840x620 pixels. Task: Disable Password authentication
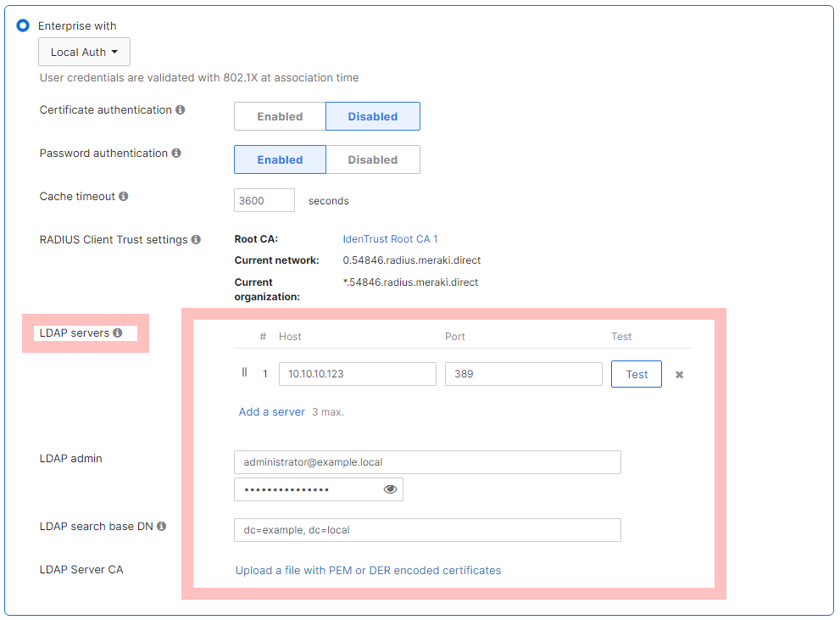(x=373, y=159)
